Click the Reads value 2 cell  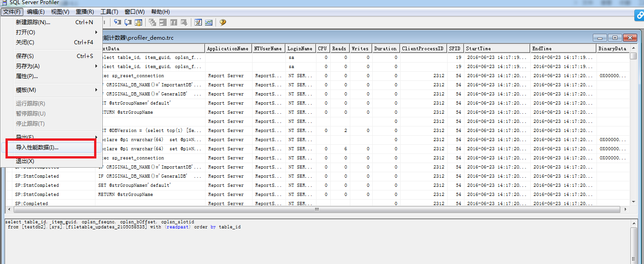[339, 130]
